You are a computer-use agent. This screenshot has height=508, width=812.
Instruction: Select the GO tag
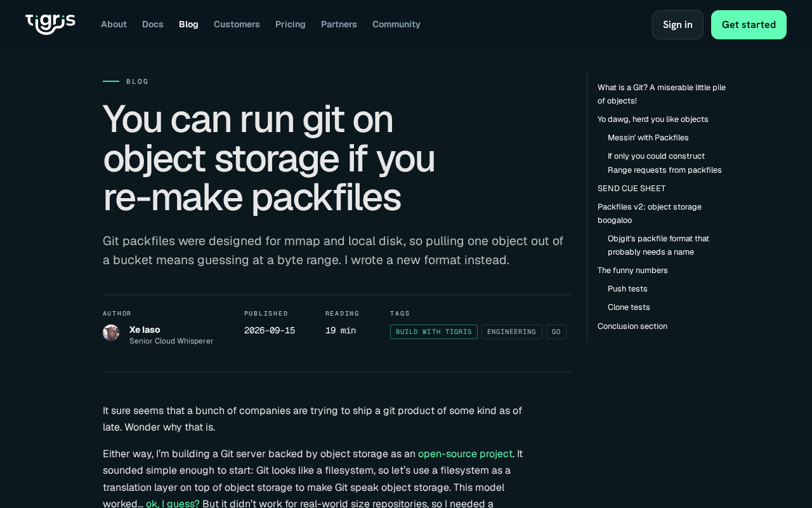click(556, 331)
